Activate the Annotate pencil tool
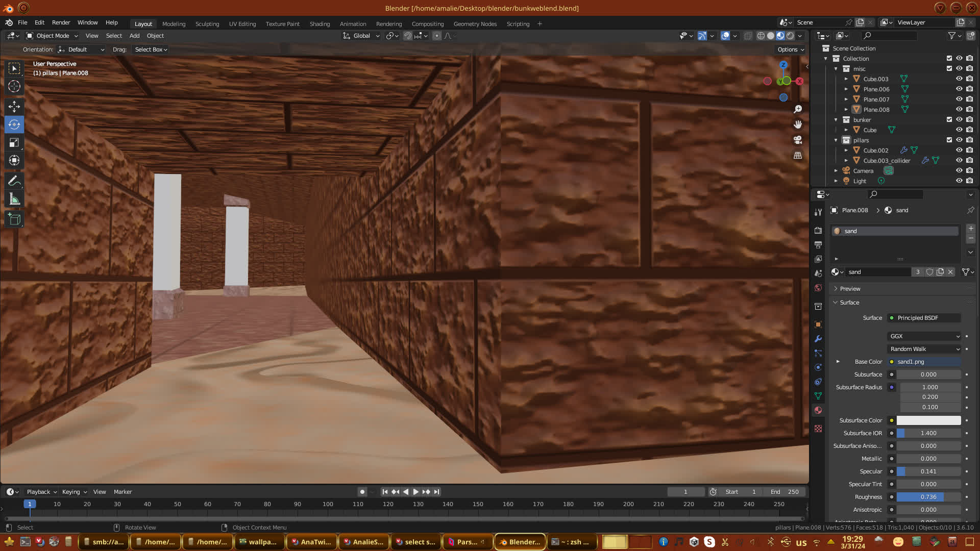Image resolution: width=980 pixels, height=551 pixels. coord(14,181)
